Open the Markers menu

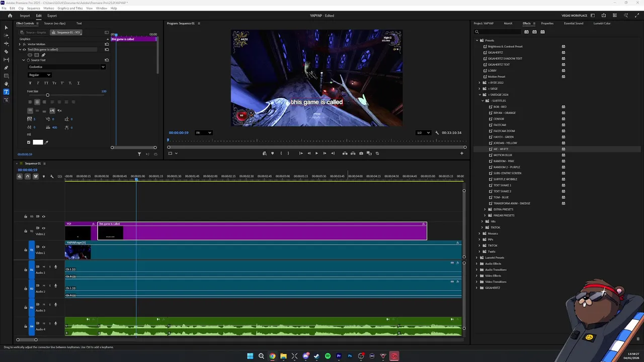click(49, 9)
